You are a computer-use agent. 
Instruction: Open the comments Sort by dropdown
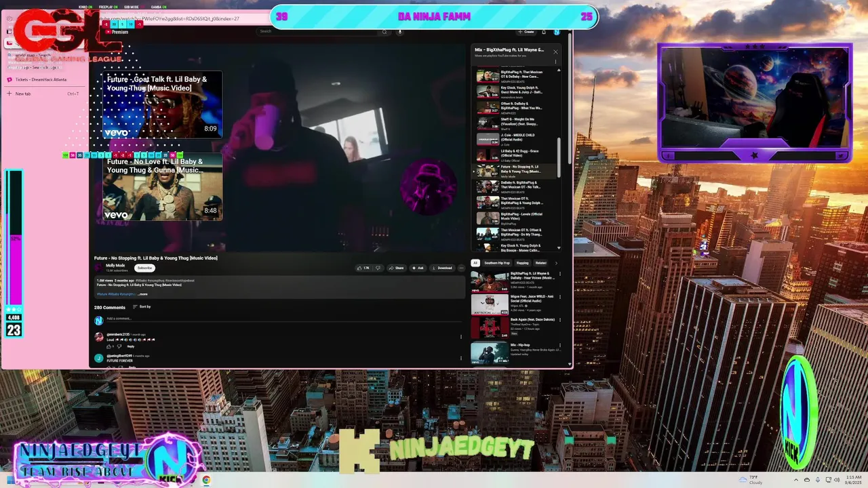[x=142, y=307]
